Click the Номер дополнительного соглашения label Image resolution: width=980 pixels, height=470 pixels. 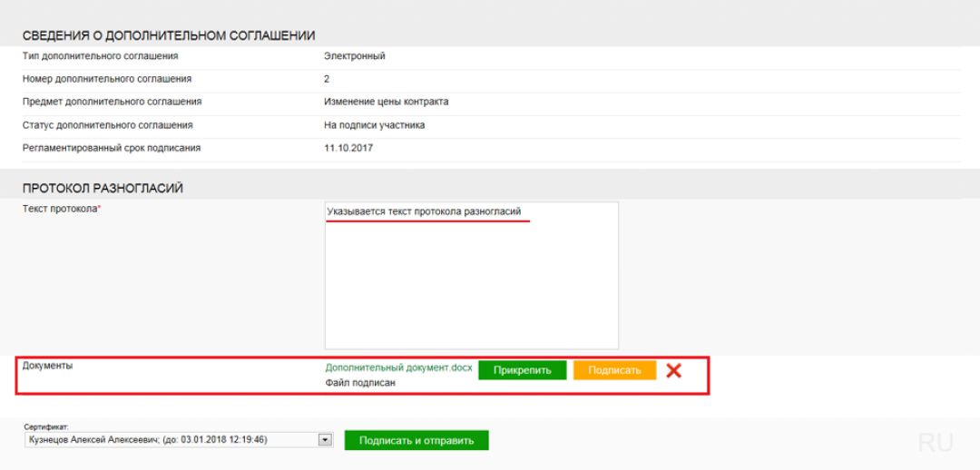pyautogui.click(x=106, y=79)
